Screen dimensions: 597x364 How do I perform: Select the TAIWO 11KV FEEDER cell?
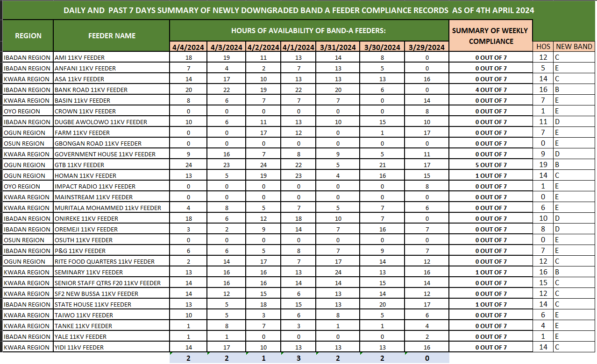click(x=112, y=315)
